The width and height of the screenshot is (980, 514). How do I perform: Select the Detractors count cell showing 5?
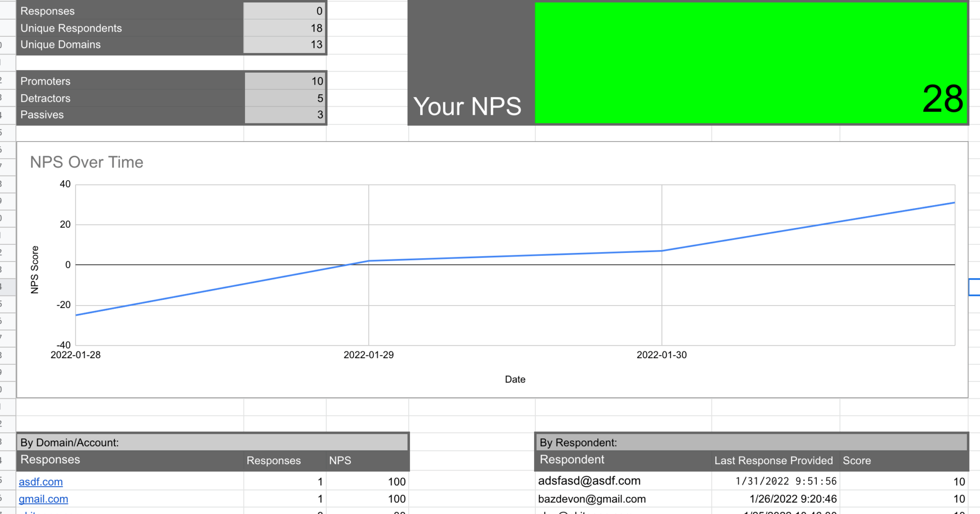(285, 98)
